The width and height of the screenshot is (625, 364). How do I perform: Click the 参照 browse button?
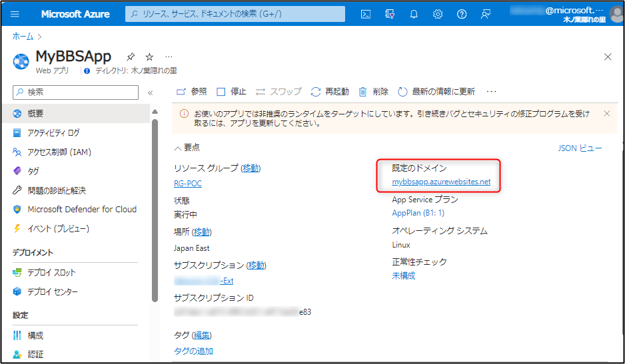tap(191, 92)
